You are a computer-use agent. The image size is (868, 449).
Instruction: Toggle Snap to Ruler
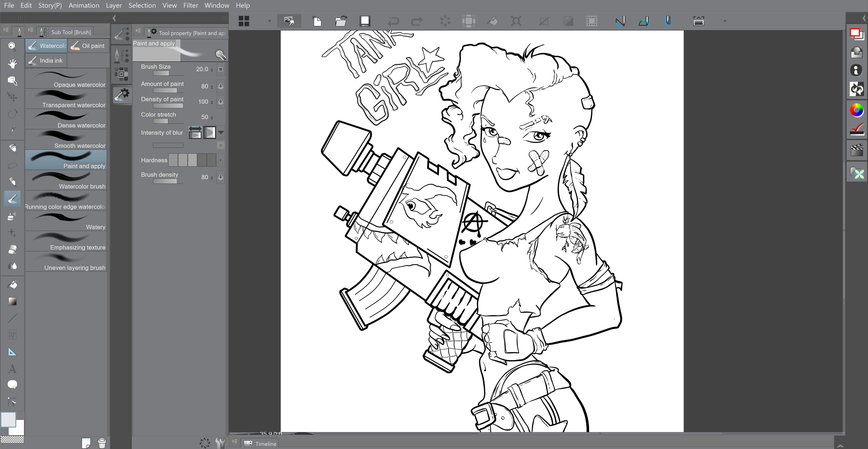point(620,21)
